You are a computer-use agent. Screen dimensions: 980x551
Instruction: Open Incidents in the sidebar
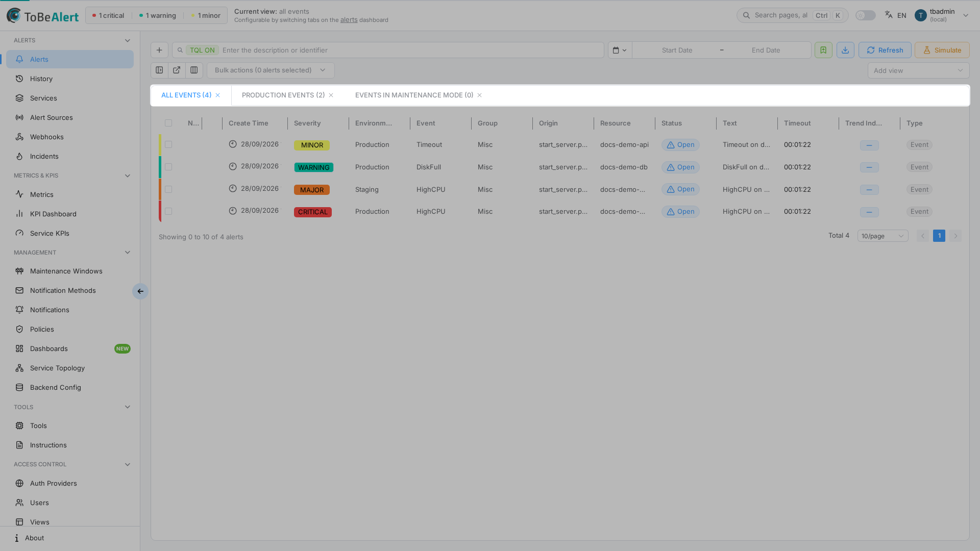click(70, 156)
